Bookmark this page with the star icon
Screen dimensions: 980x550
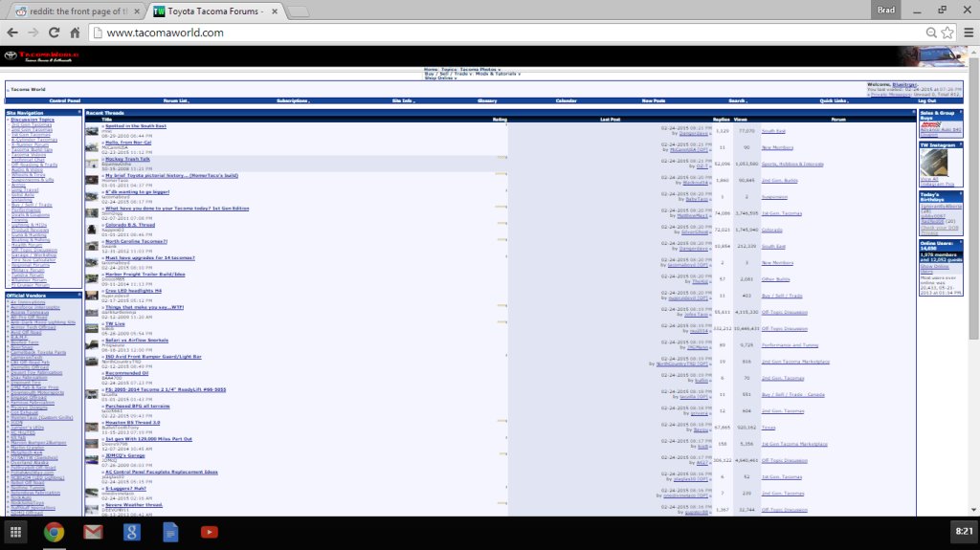[x=947, y=33]
